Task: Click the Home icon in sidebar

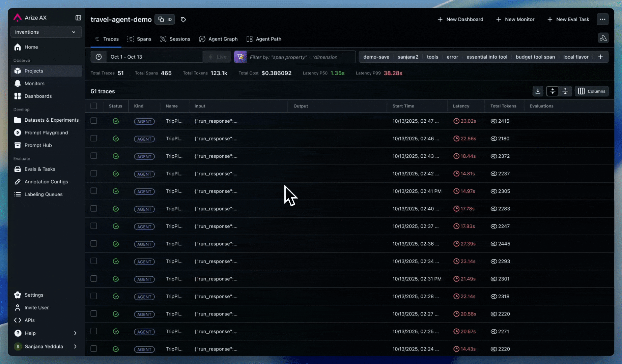Action: point(18,47)
